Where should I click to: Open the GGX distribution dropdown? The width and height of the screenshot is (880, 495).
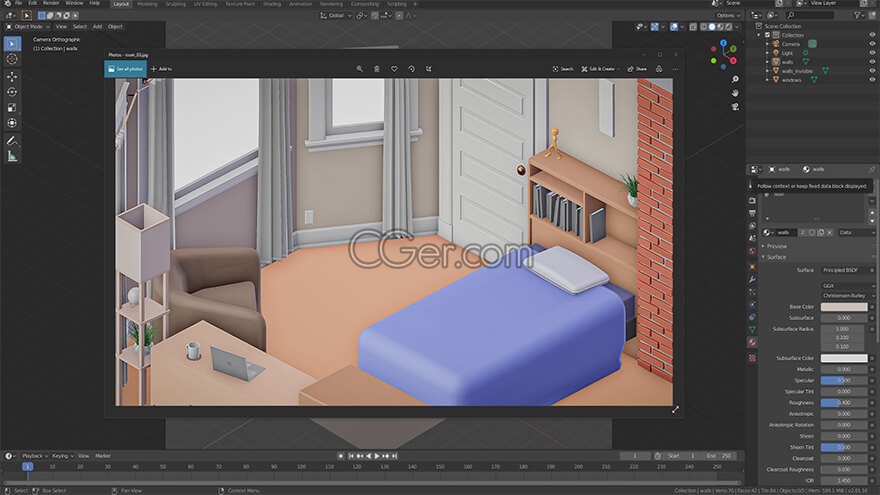847,286
